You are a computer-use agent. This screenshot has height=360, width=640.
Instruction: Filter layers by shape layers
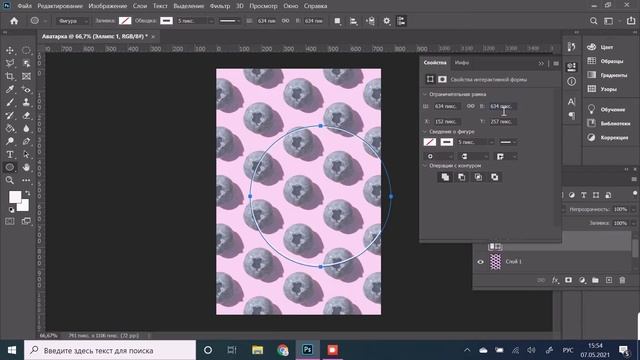click(596, 195)
